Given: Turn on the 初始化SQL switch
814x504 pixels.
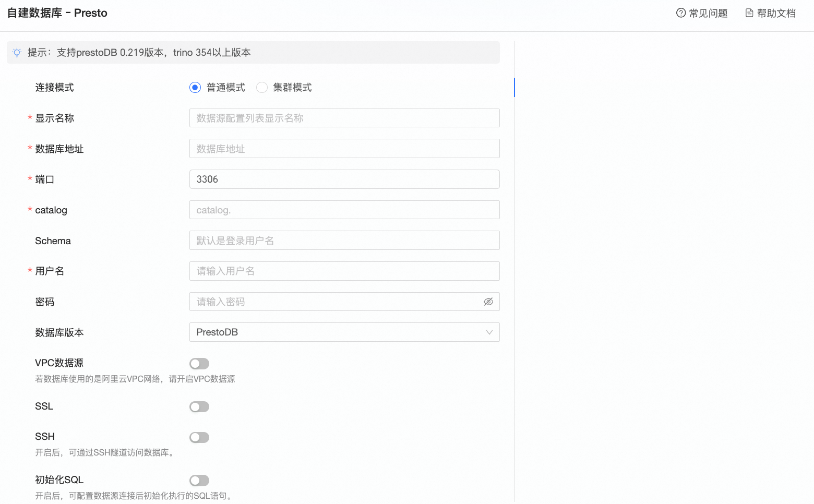Looking at the screenshot, I should coord(199,481).
